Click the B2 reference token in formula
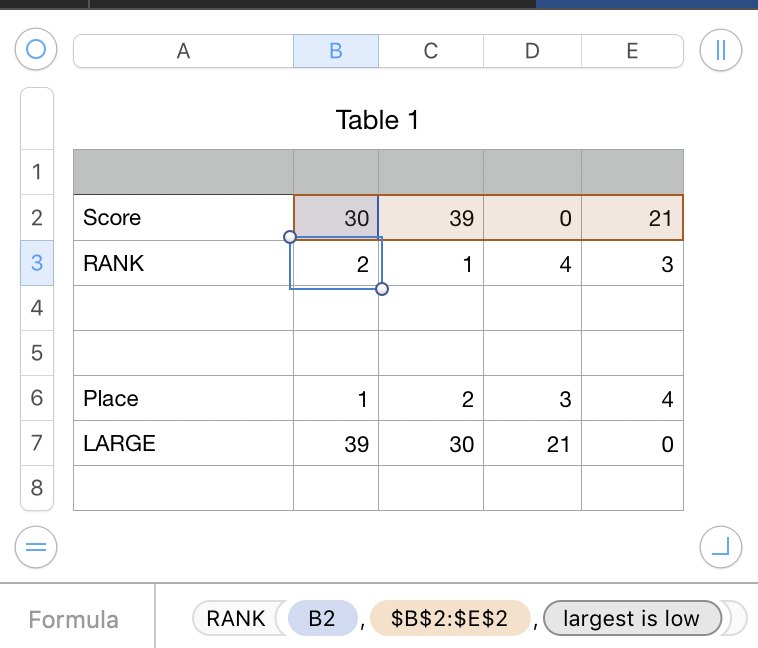Screen dimensions: 758x648 (x=321, y=619)
